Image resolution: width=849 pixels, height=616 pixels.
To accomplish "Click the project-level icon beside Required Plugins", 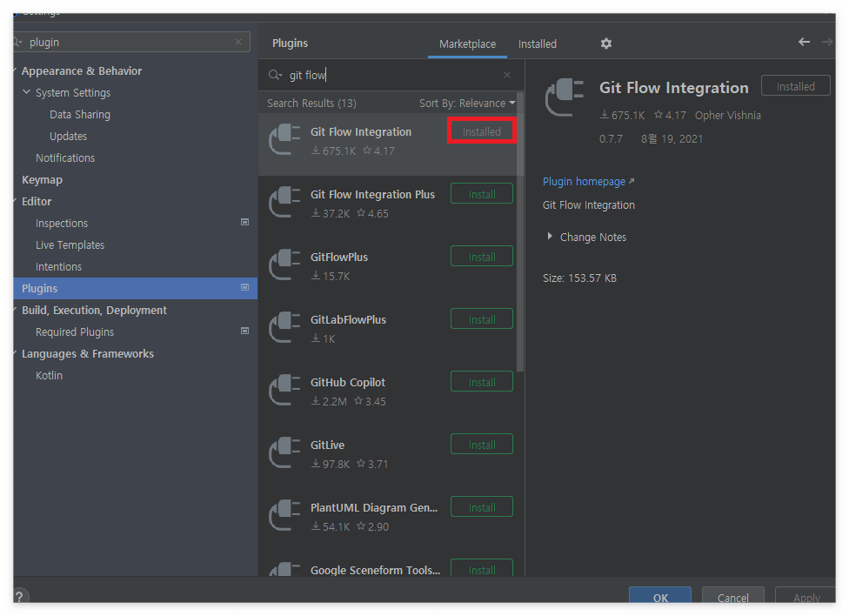I will point(244,331).
